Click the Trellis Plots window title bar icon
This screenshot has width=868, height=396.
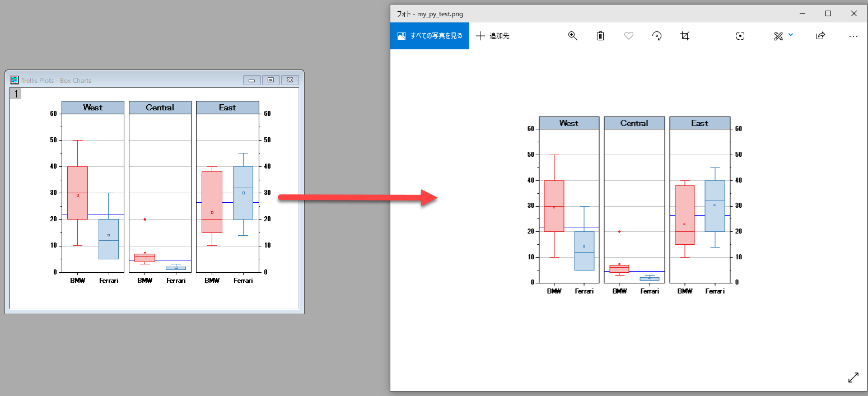tap(15, 80)
